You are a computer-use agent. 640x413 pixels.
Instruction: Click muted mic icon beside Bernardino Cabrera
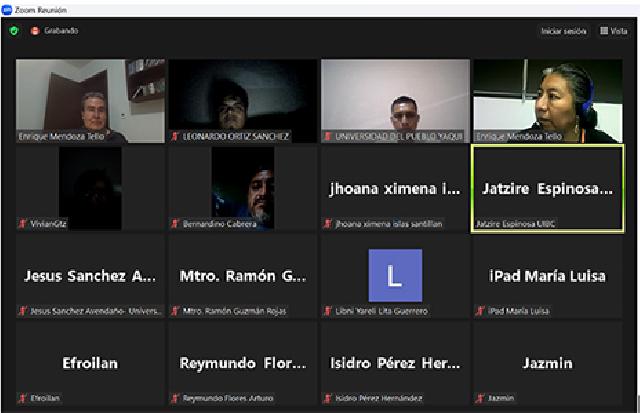tap(175, 224)
